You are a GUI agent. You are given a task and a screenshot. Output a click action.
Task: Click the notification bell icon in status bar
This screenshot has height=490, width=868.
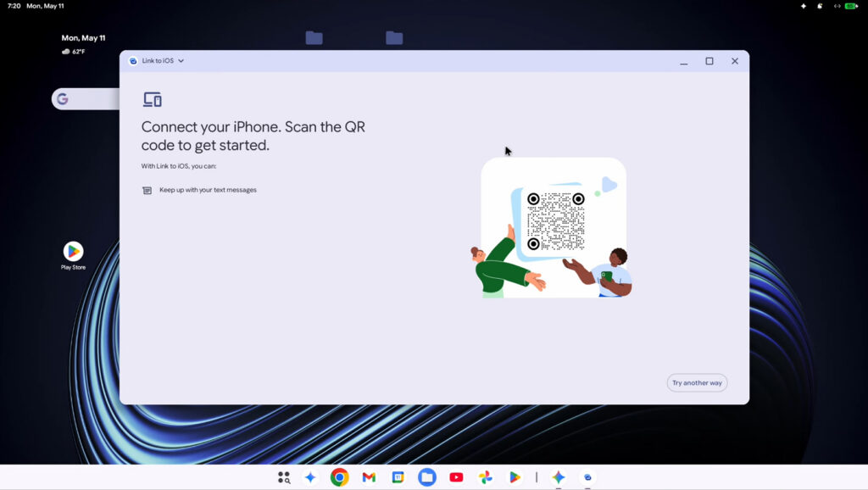820,6
